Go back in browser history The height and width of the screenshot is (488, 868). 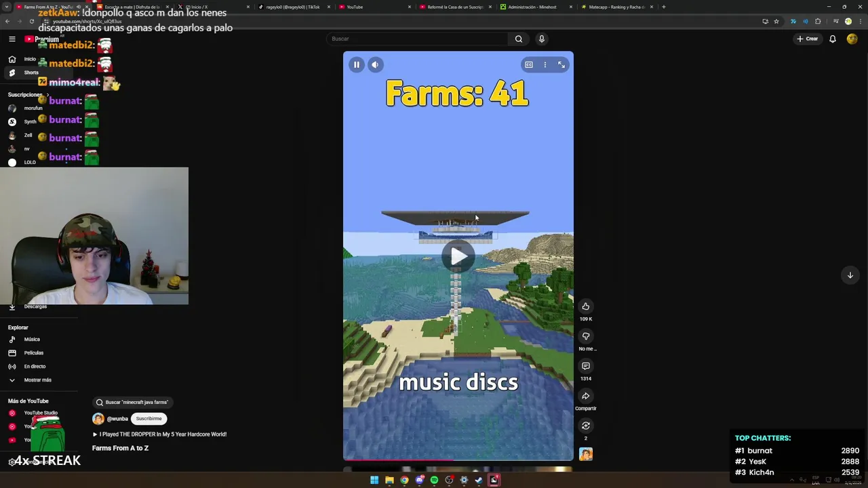click(7, 21)
